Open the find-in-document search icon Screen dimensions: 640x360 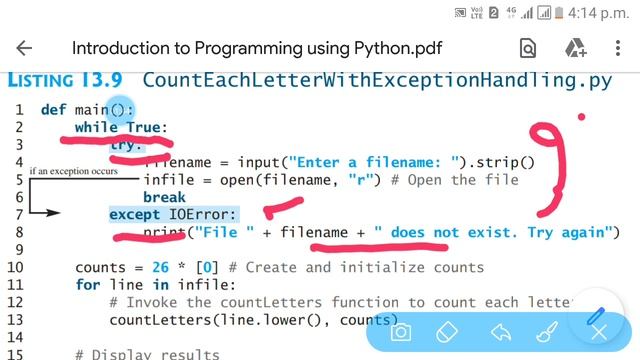pos(527,49)
